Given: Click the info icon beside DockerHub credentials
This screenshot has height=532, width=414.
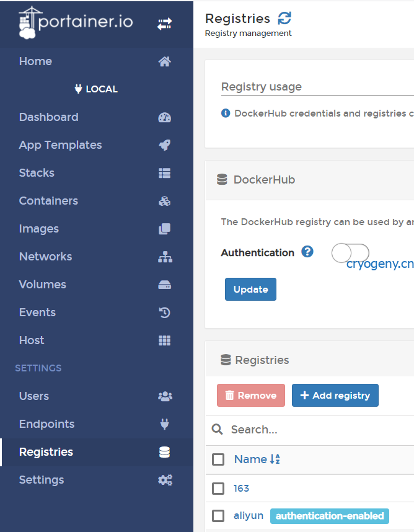Looking at the screenshot, I should click(226, 113).
